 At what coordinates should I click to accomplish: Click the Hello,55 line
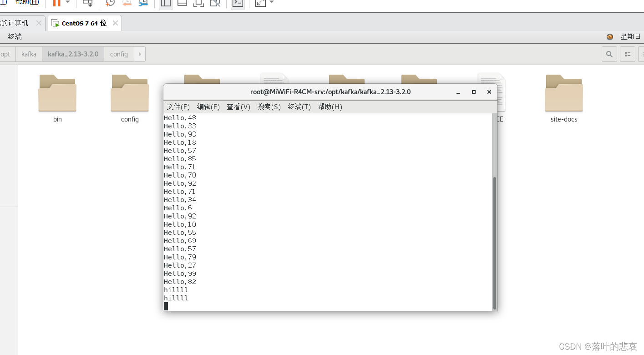coord(180,233)
